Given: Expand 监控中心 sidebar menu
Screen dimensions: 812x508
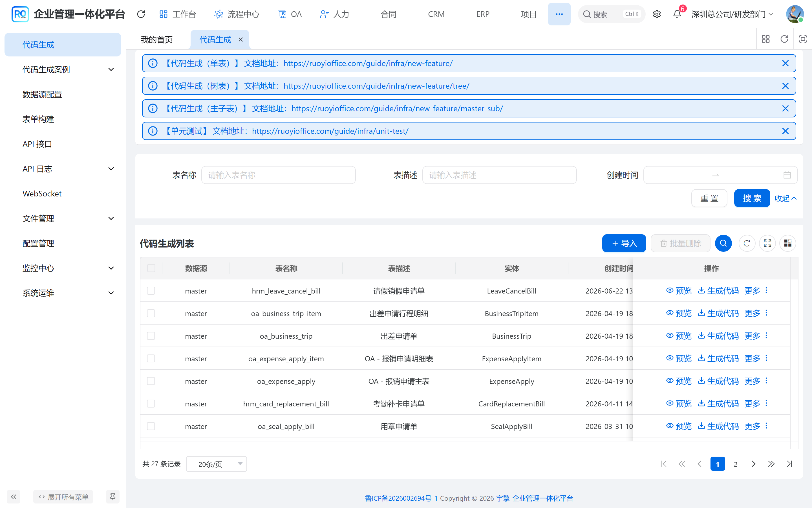Looking at the screenshot, I should point(63,268).
